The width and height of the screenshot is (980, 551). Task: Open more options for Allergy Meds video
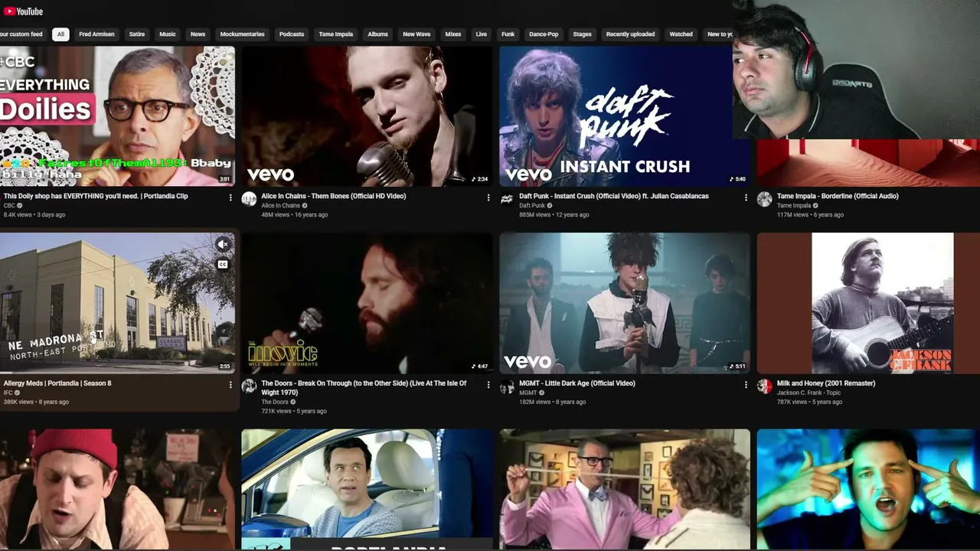point(230,385)
